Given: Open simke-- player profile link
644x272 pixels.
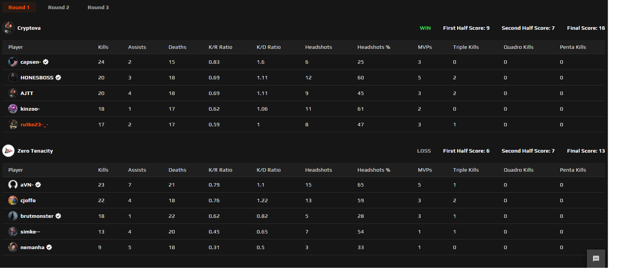Looking at the screenshot, I should tap(30, 232).
